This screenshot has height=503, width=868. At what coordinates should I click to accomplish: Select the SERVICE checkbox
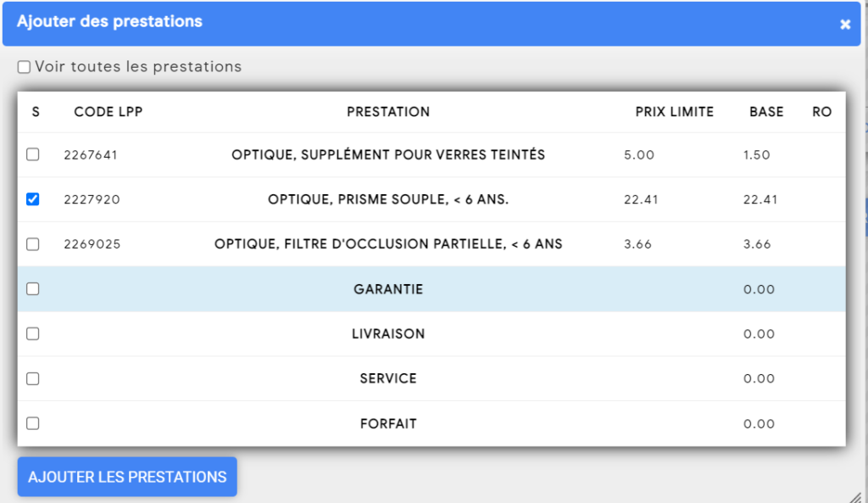pyautogui.click(x=33, y=378)
